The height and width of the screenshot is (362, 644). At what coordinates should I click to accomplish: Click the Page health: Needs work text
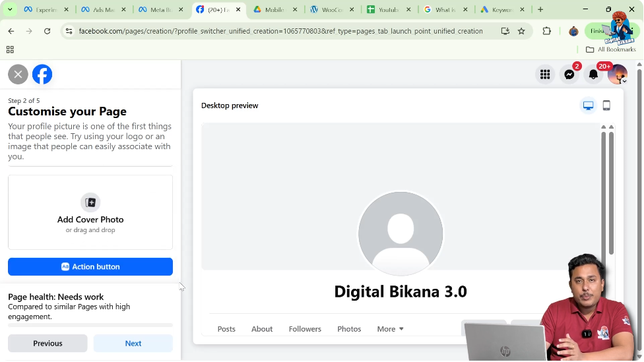click(x=56, y=297)
